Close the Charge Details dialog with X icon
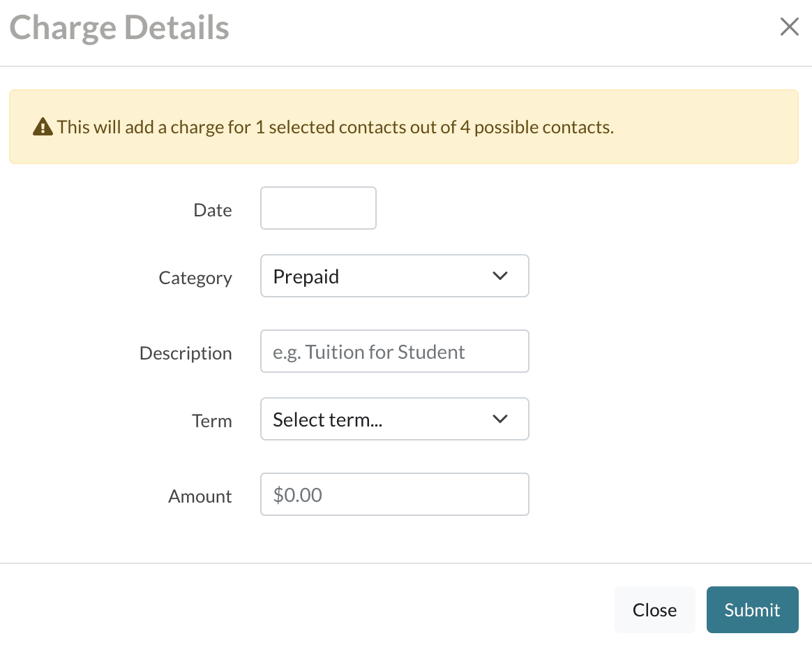Image resolution: width=812 pixels, height=652 pixels. click(789, 27)
